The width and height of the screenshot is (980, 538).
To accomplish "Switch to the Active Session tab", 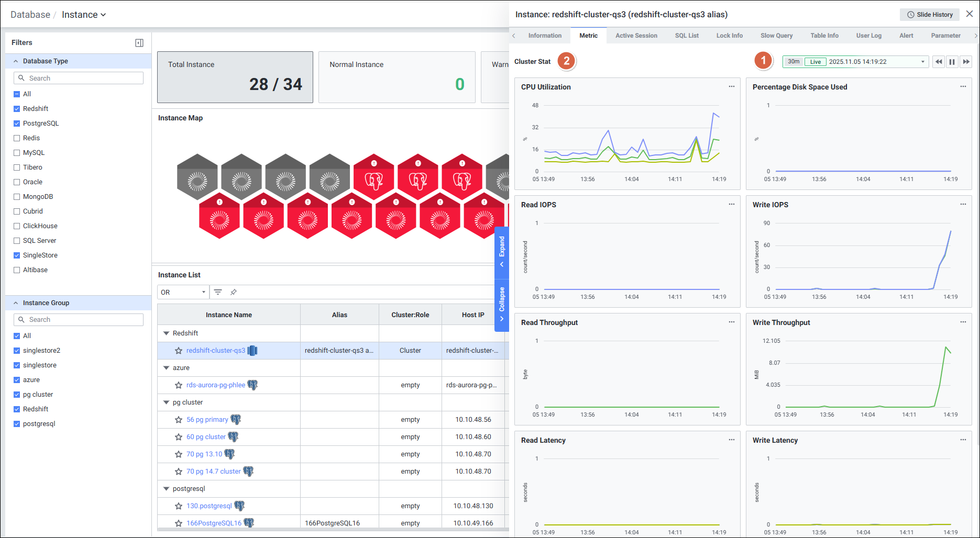I will [x=636, y=36].
